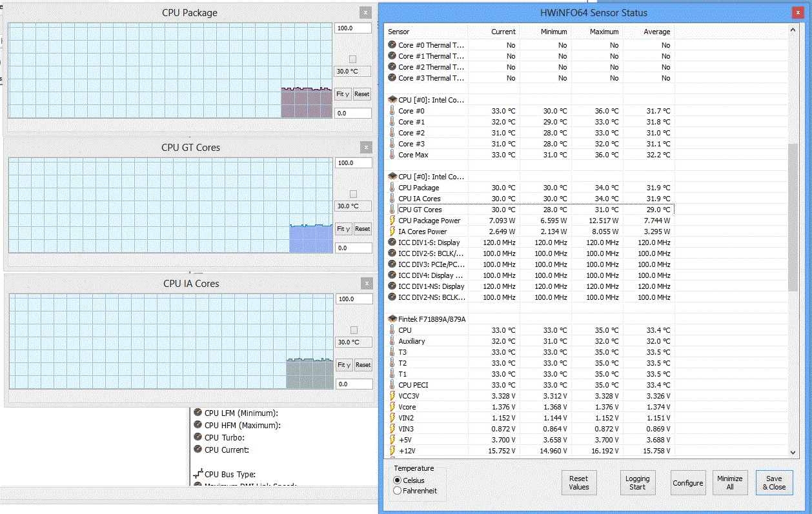Click Minimize All button

coord(730,483)
